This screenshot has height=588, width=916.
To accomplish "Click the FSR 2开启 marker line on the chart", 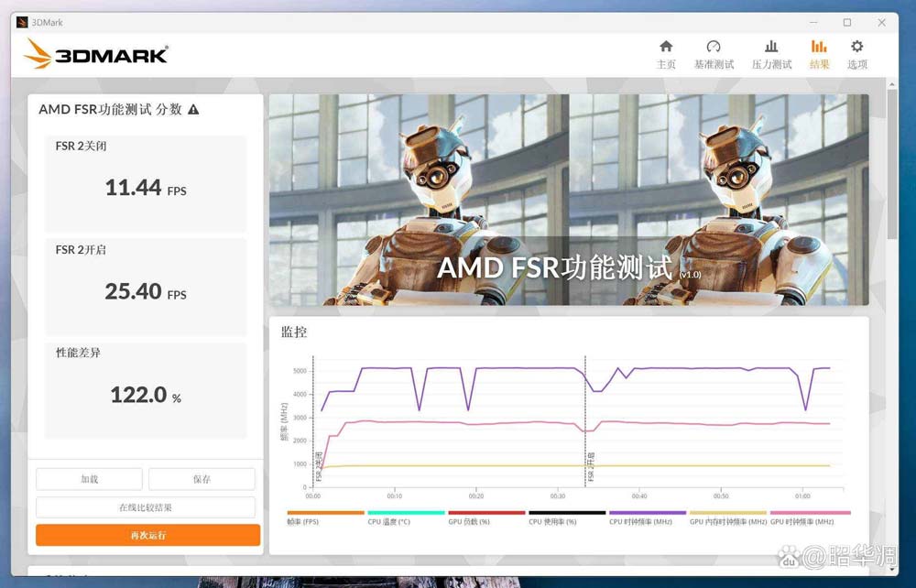I will 585,420.
